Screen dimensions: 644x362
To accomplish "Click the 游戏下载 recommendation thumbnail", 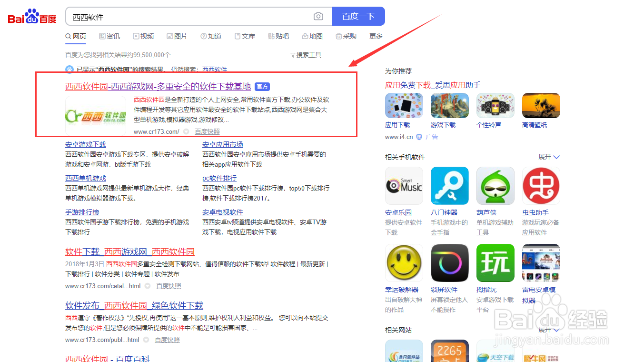I will (450, 105).
